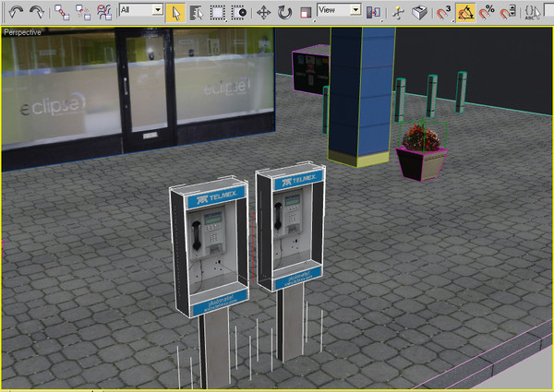Open Edit Named Selection Sets icon
554x392 pixels.
click(x=533, y=13)
